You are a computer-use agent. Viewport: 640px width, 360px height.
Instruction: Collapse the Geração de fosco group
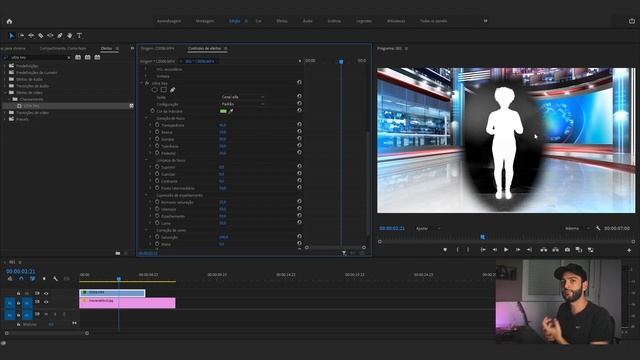[x=146, y=118]
